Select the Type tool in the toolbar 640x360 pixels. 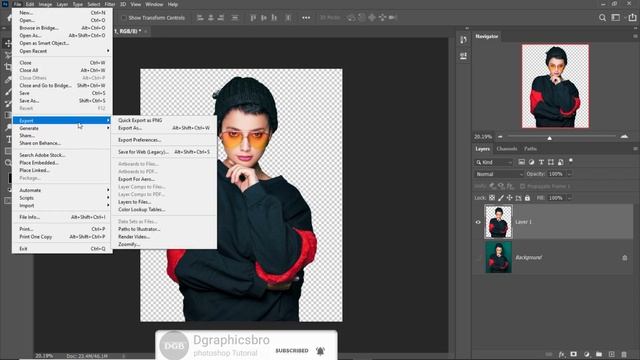point(9,139)
